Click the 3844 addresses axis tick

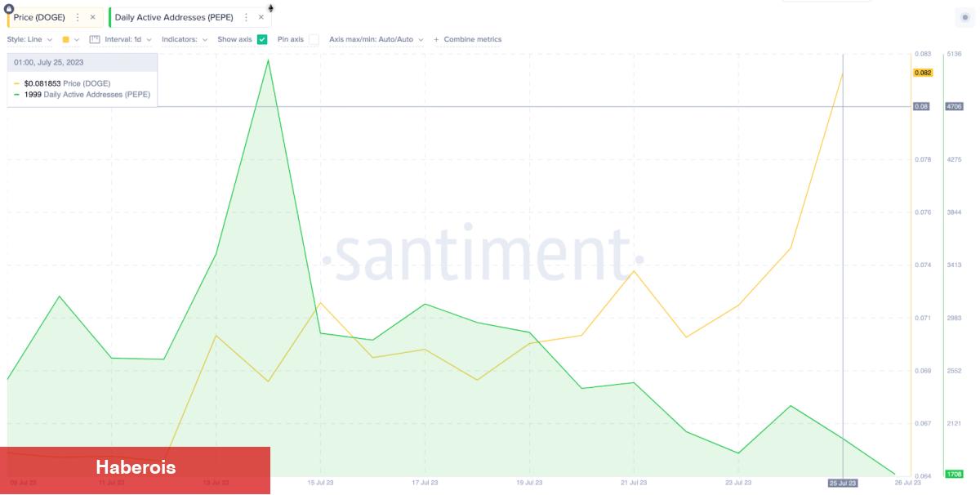954,212
